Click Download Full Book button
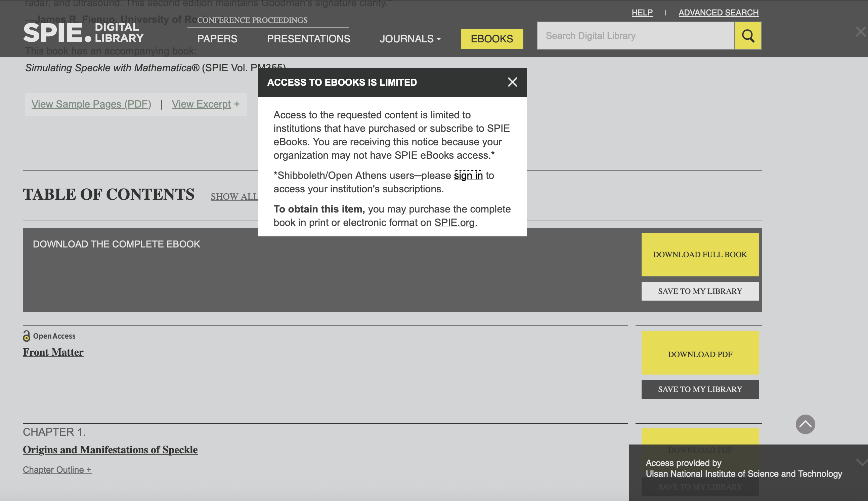The image size is (868, 501). 700,255
